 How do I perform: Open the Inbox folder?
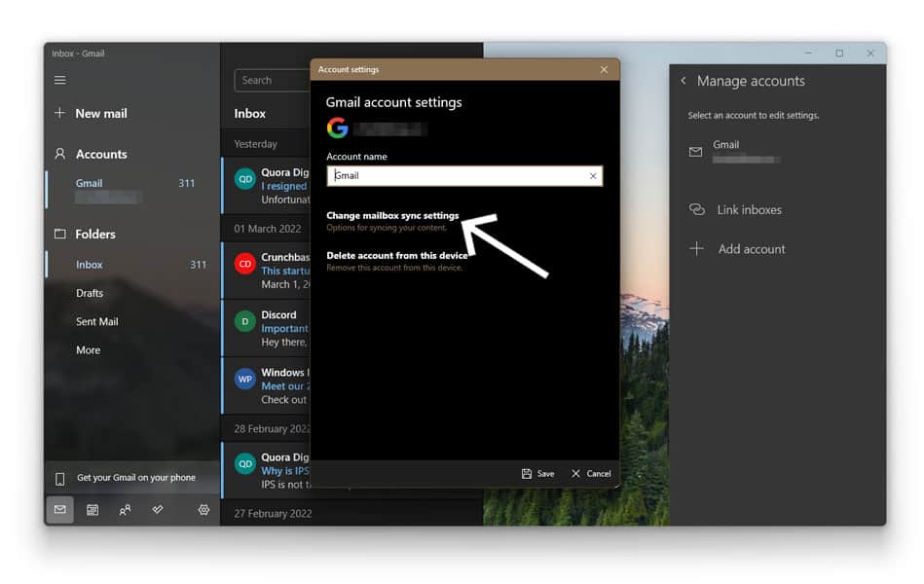(132, 265)
